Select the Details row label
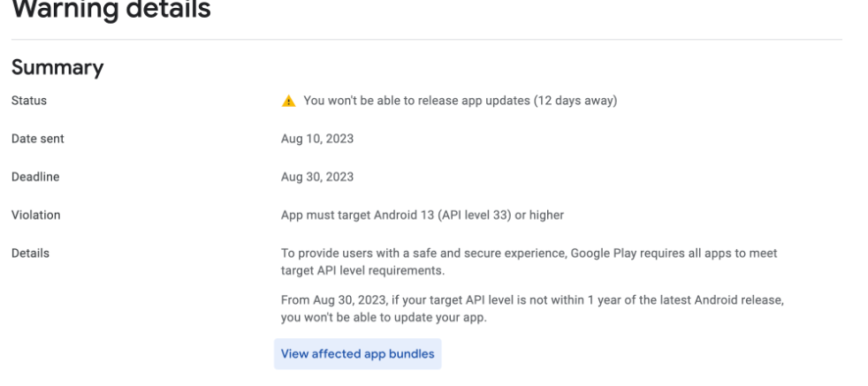The image size is (868, 386). pyautogui.click(x=30, y=254)
